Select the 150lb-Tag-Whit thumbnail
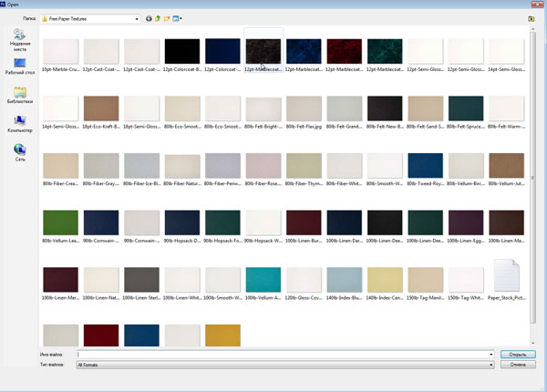The height and width of the screenshot is (392, 547). (x=466, y=280)
